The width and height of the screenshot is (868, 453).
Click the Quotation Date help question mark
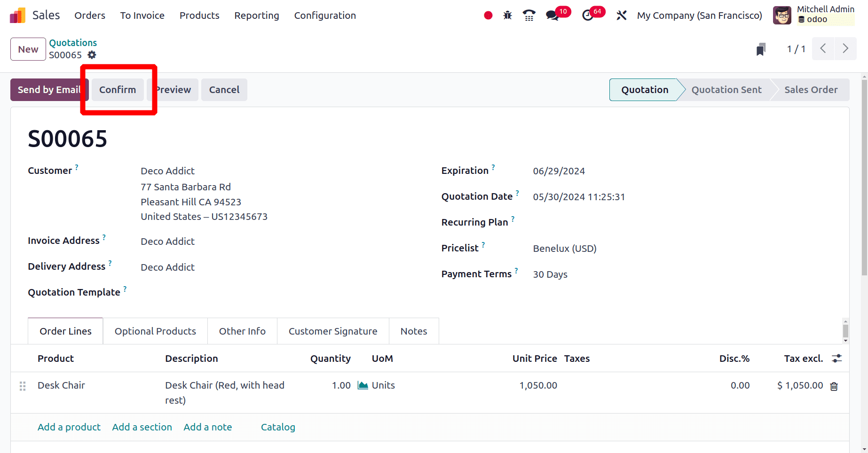pyautogui.click(x=517, y=193)
